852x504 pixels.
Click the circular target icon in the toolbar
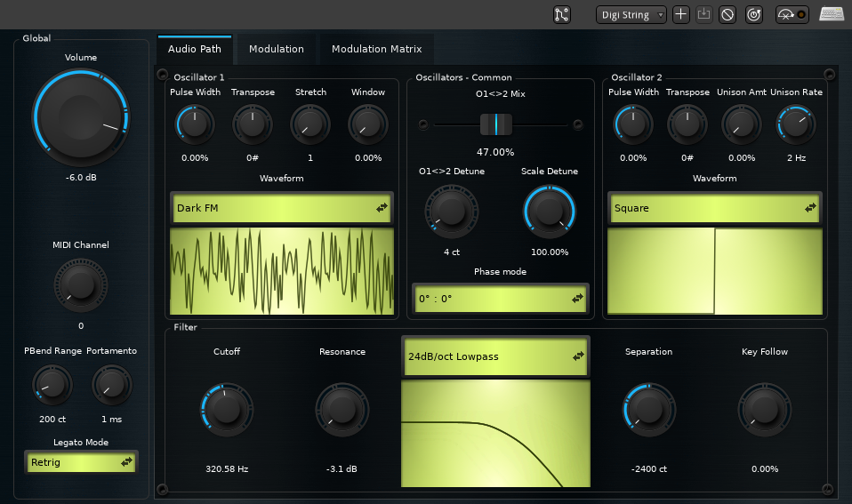[752, 14]
